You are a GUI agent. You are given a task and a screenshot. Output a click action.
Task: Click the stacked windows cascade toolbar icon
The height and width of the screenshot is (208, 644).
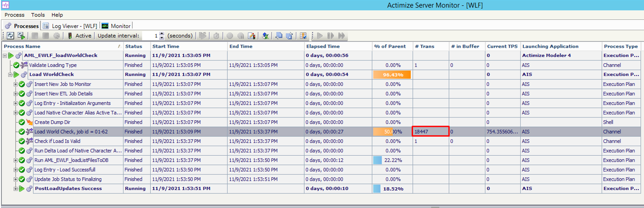(279, 36)
